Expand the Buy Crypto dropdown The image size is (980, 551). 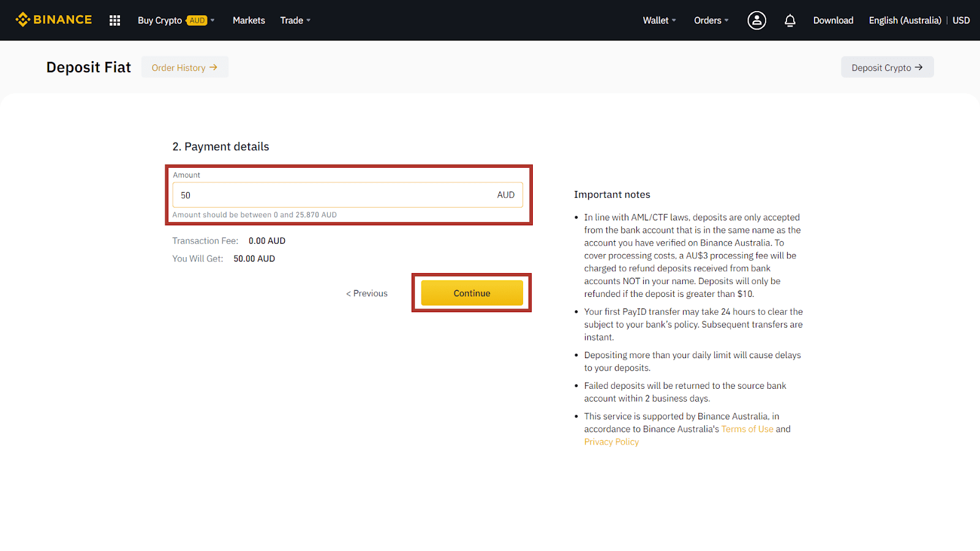click(x=176, y=20)
